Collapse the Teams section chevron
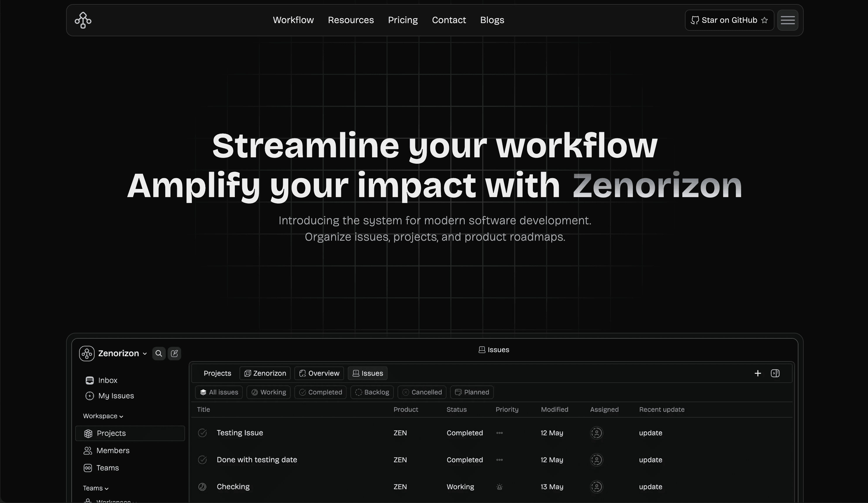The width and height of the screenshot is (868, 503). 106,488
